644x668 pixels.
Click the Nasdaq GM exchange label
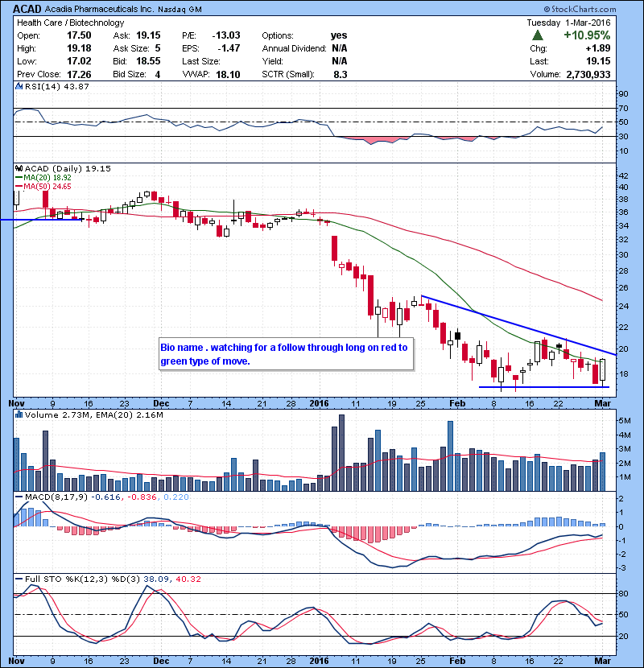click(x=180, y=10)
